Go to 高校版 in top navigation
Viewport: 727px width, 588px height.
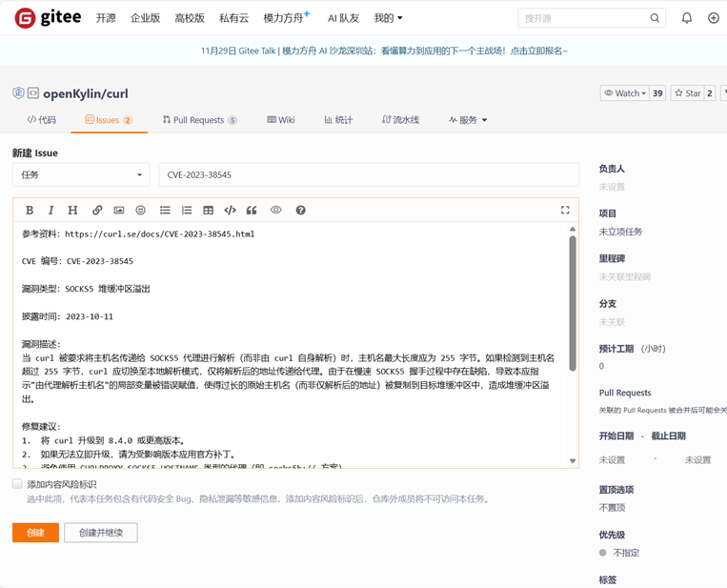click(x=190, y=18)
